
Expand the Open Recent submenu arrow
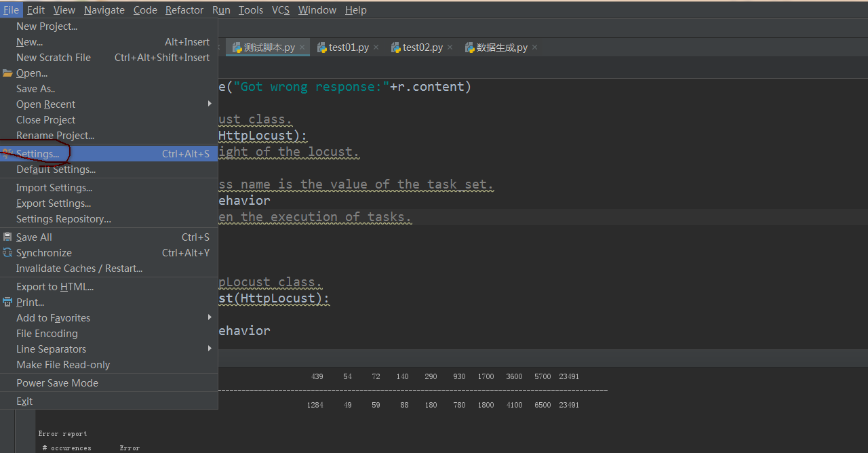tap(210, 104)
